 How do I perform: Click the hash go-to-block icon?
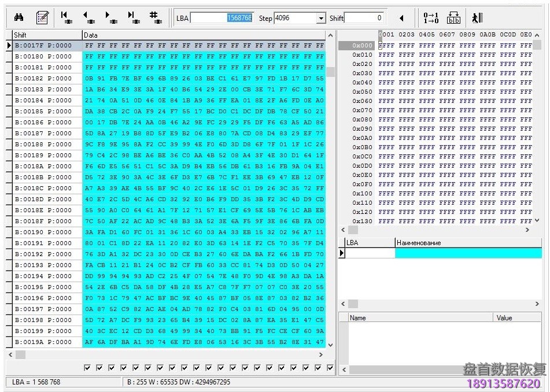(x=154, y=17)
